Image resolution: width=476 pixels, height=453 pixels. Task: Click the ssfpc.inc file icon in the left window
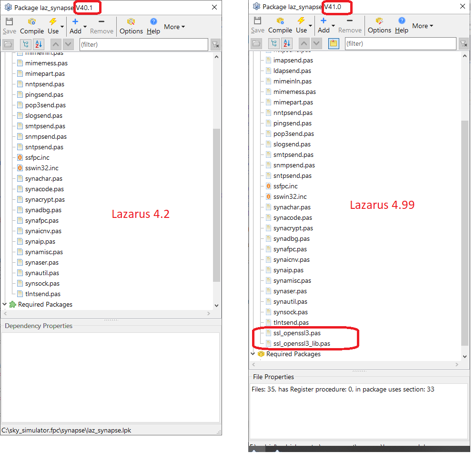[20, 157]
